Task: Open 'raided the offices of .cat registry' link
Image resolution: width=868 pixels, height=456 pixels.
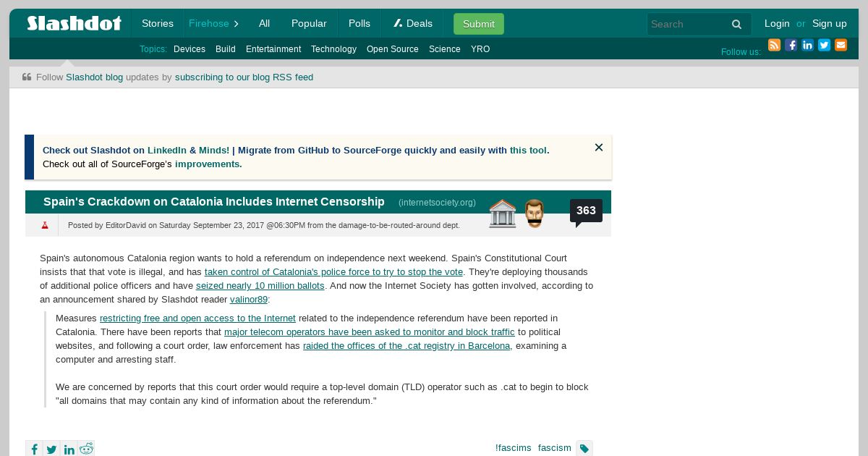Action: pos(407,346)
